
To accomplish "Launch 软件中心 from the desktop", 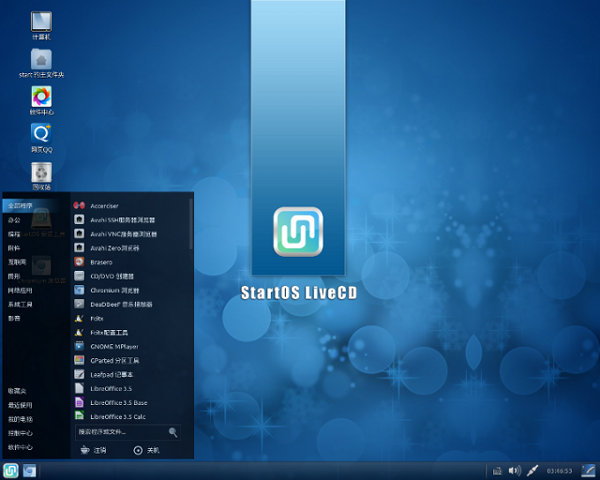I will click(41, 97).
